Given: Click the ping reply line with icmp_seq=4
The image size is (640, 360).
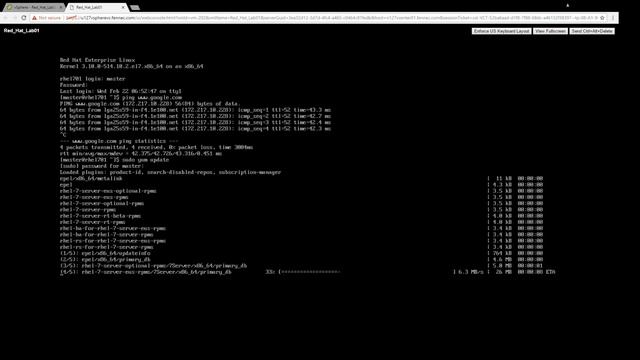Looking at the screenshot, I should point(195,129).
